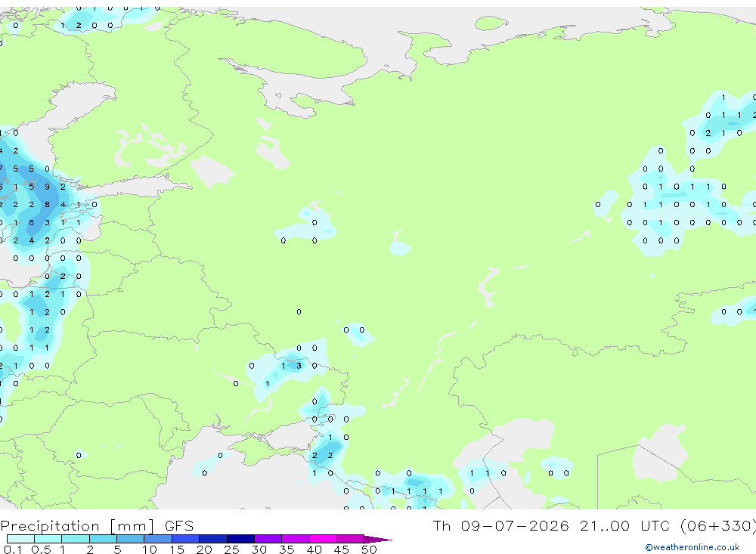This screenshot has height=554, width=756.
Task: Click the '15' legend scale label
Action: pyautogui.click(x=177, y=549)
